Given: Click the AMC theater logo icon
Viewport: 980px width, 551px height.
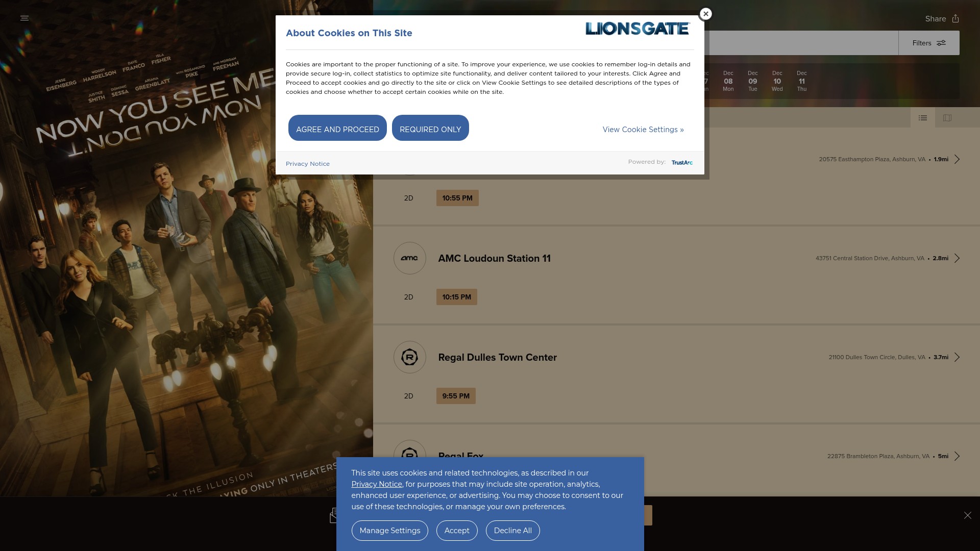Looking at the screenshot, I should [x=410, y=258].
